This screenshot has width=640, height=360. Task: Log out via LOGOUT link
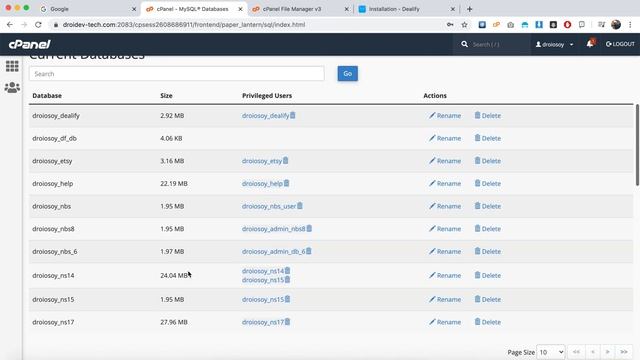(x=620, y=44)
